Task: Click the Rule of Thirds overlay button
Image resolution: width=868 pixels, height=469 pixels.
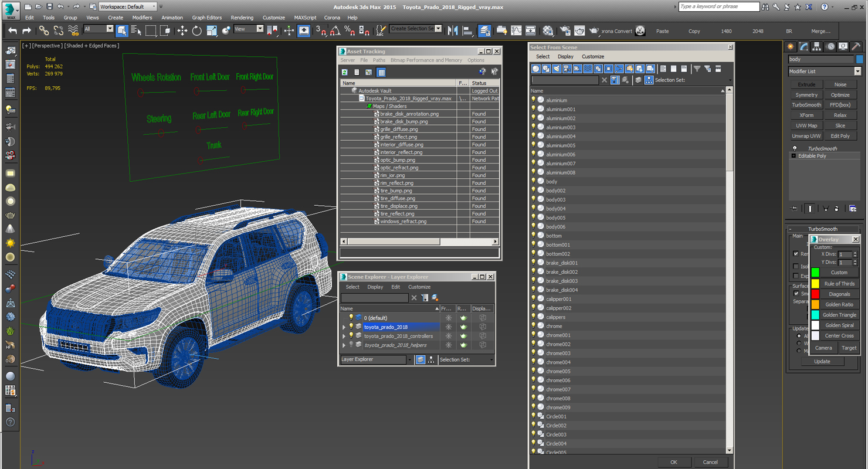Action: (839, 284)
